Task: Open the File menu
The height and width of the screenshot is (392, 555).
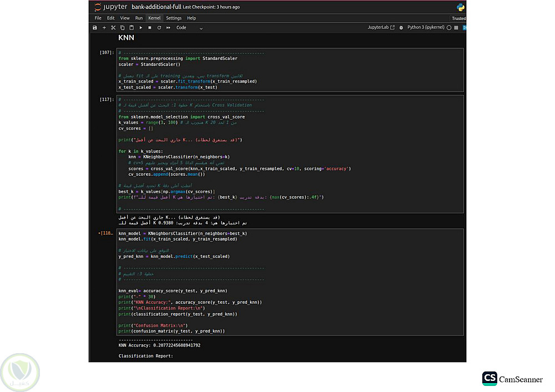Action: 98,18
